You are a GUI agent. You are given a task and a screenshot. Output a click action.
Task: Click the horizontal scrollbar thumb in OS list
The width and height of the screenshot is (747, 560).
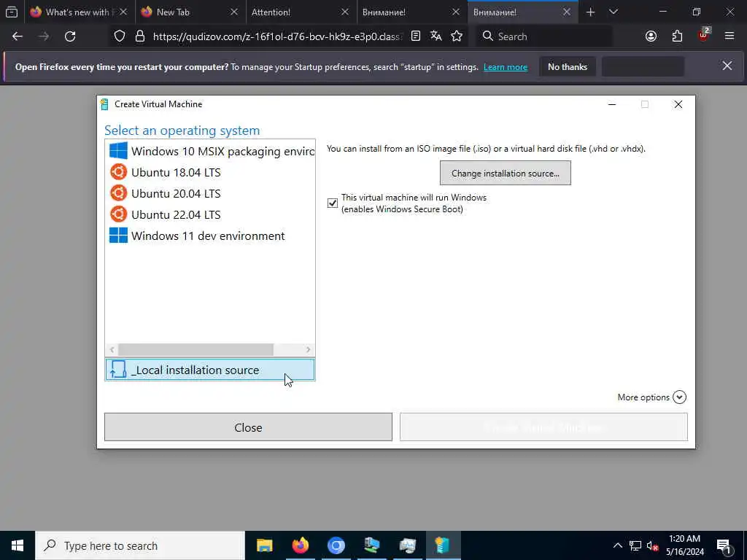click(196, 349)
